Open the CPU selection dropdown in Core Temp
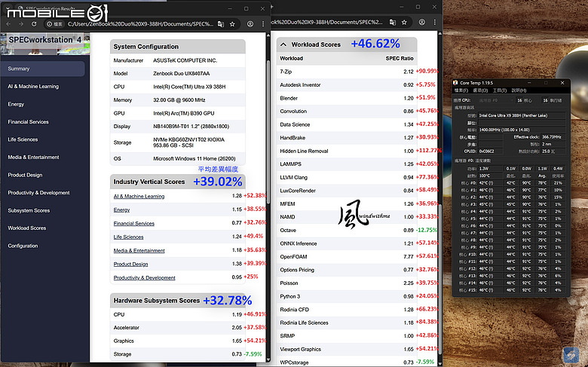This screenshot has height=367, width=588. 495,100
